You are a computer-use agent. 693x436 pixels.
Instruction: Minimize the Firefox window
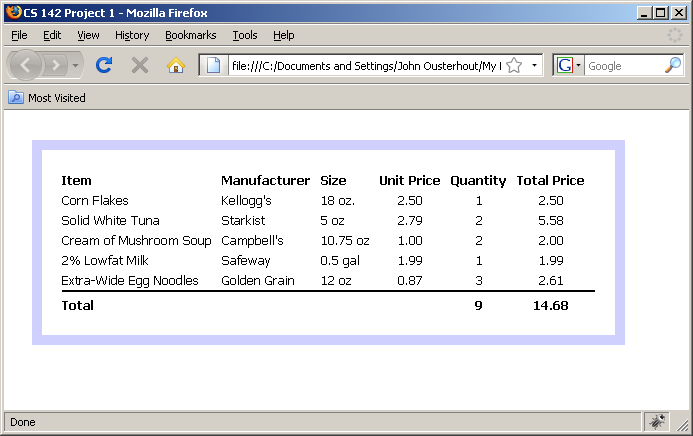coord(644,13)
